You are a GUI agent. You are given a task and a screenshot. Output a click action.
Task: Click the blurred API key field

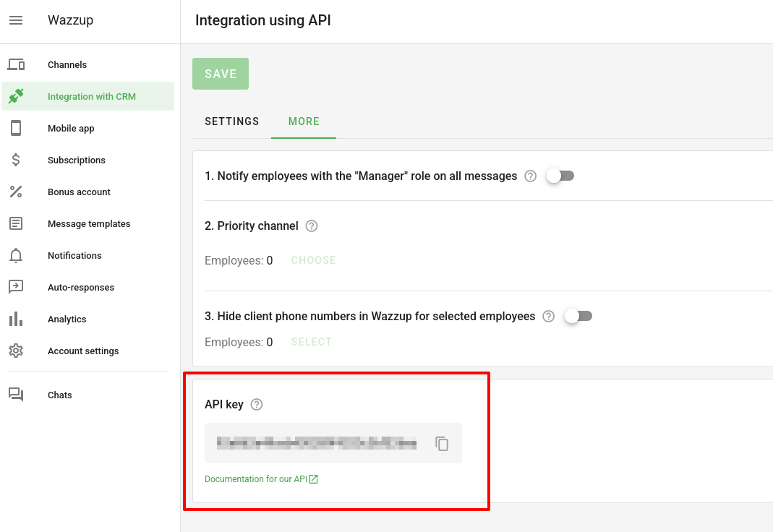(333, 443)
